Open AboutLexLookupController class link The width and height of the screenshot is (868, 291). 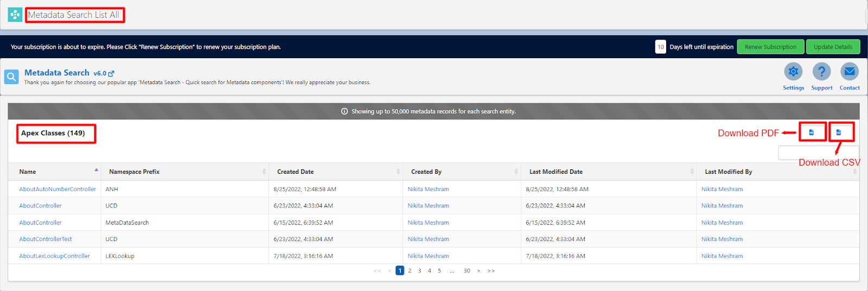coord(54,256)
